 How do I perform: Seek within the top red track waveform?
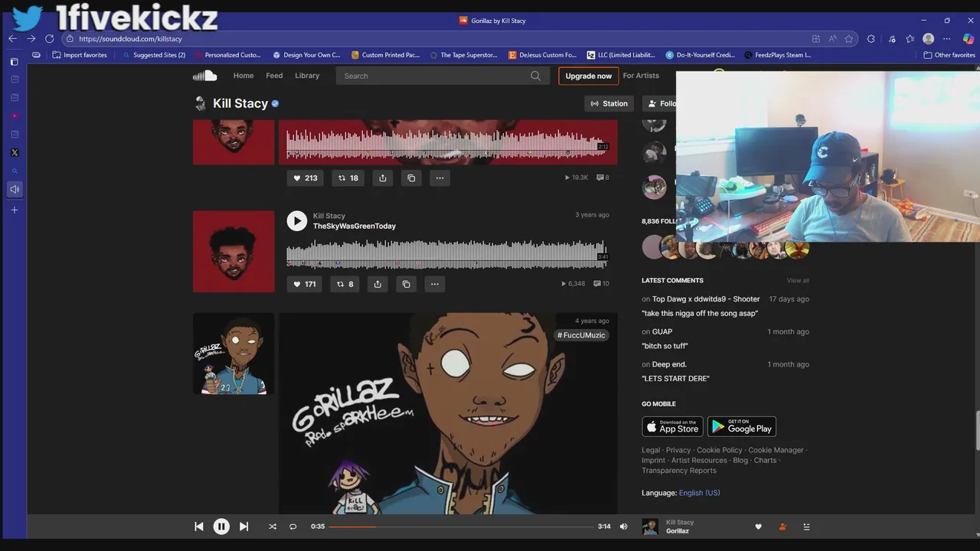coord(448,145)
